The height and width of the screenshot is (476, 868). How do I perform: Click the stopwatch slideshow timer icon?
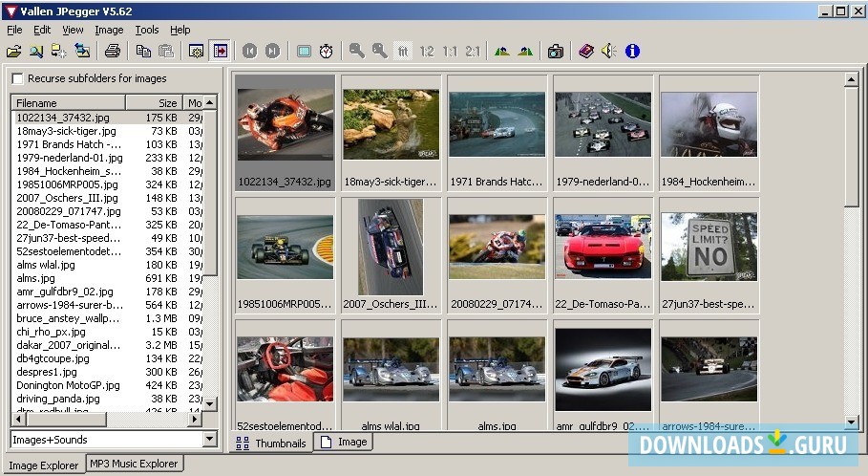pyautogui.click(x=327, y=51)
